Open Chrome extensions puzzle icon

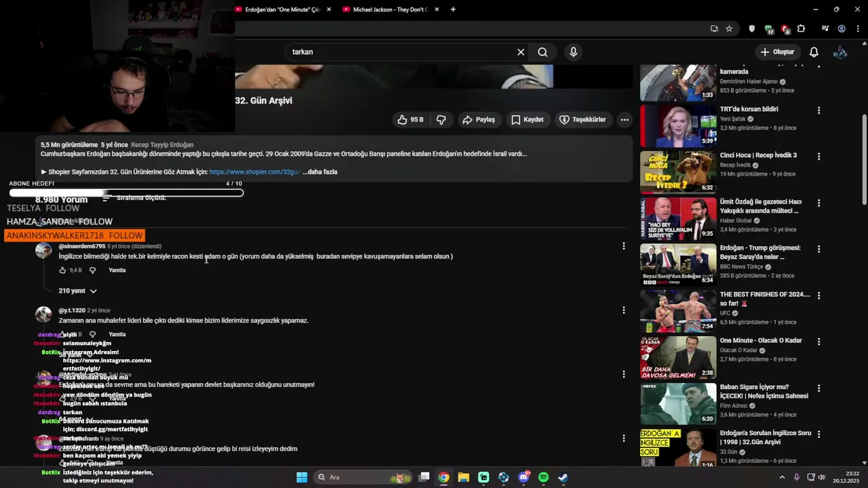pos(802,28)
